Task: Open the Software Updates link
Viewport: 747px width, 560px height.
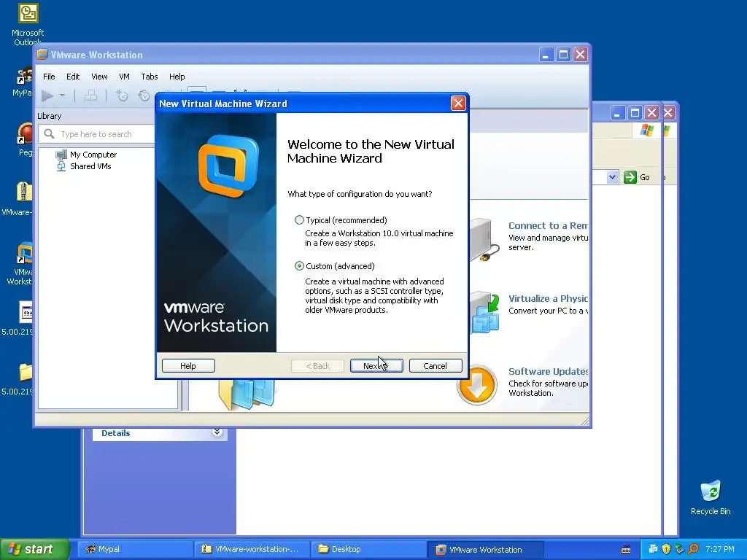Action: point(548,371)
